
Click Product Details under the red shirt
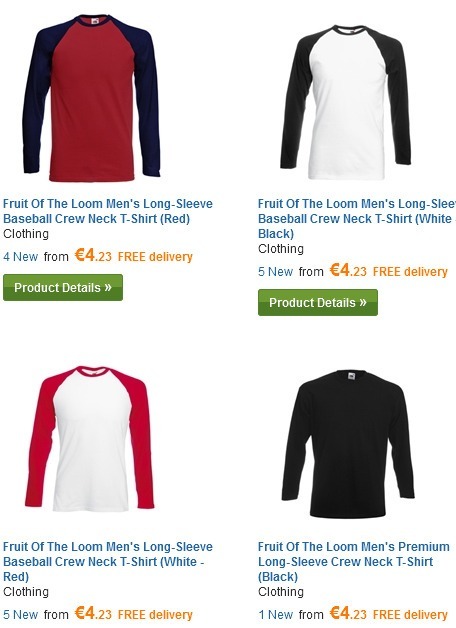pos(63,288)
